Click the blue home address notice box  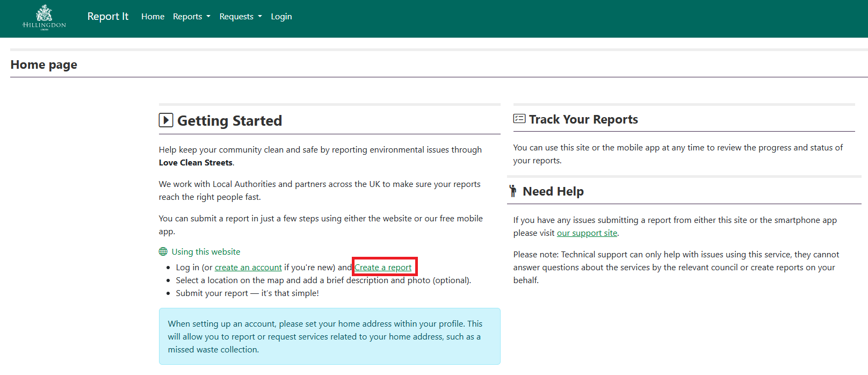click(330, 336)
